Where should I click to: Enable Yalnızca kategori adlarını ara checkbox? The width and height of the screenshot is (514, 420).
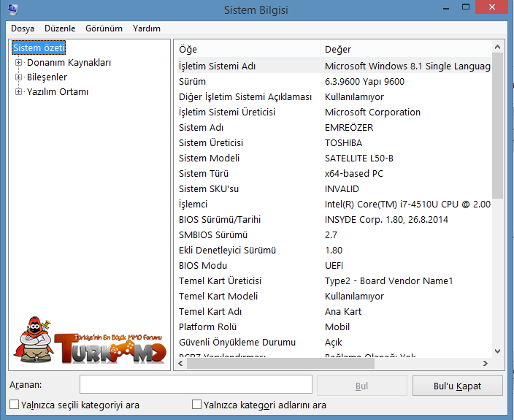click(196, 404)
